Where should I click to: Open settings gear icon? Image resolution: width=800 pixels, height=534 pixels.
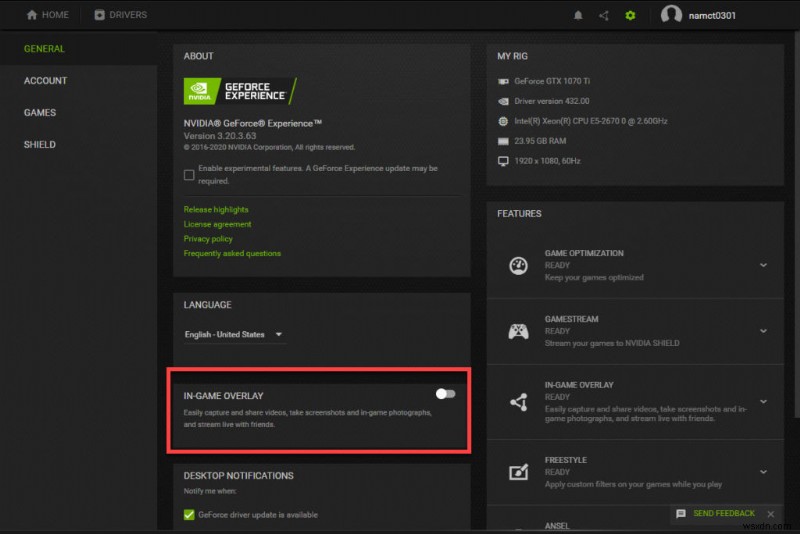click(x=630, y=15)
